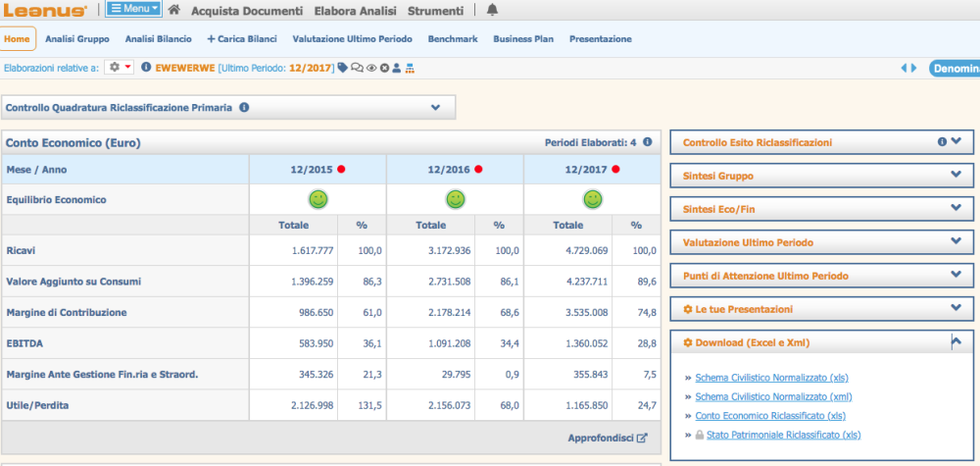Screen dimensions: 980x466
Task: Expand the Sintesi Gruppo panel
Action: [955, 176]
